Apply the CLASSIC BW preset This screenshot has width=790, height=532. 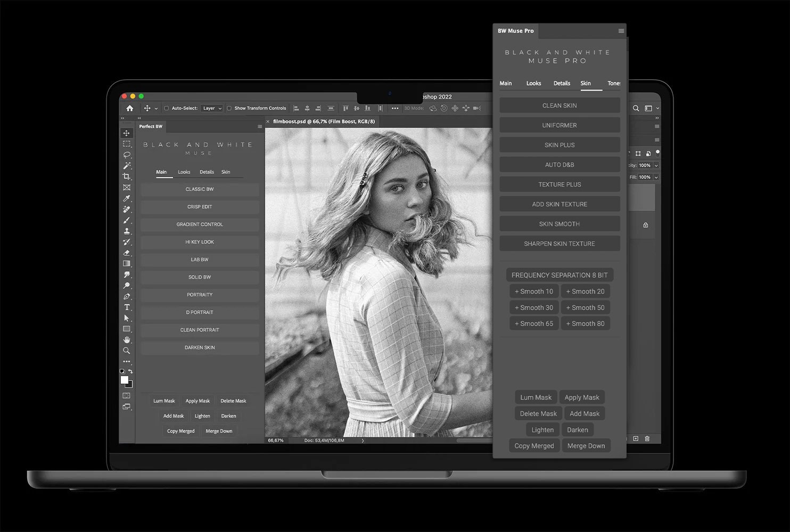point(200,189)
